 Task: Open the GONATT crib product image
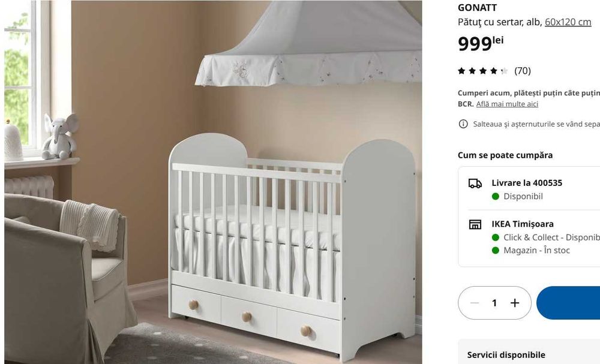(x=213, y=182)
